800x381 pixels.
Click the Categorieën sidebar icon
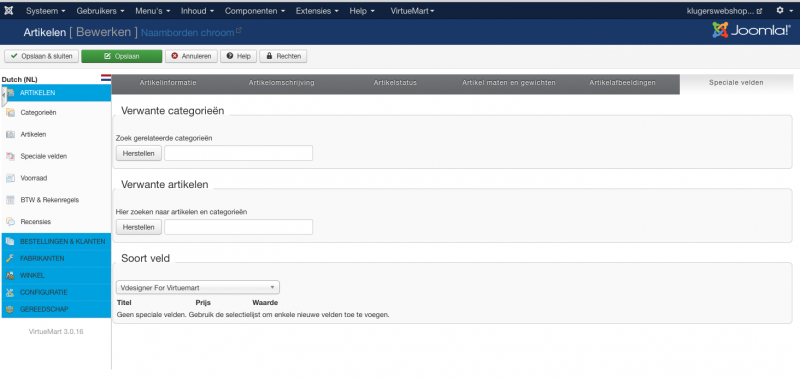(10, 113)
